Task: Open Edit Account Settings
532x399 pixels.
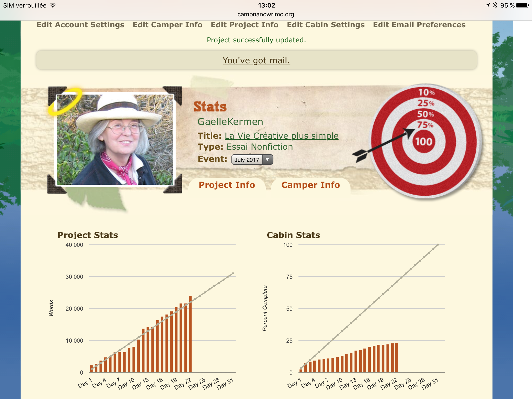Action: click(x=80, y=25)
